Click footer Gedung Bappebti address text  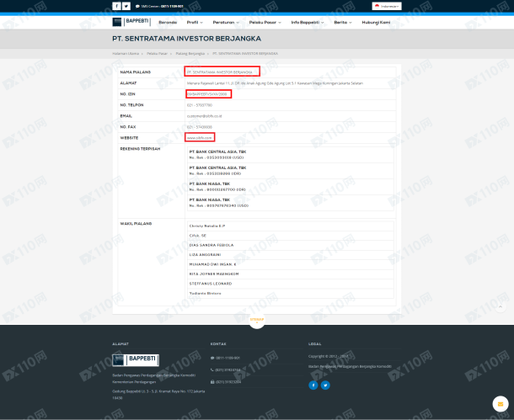(158, 394)
